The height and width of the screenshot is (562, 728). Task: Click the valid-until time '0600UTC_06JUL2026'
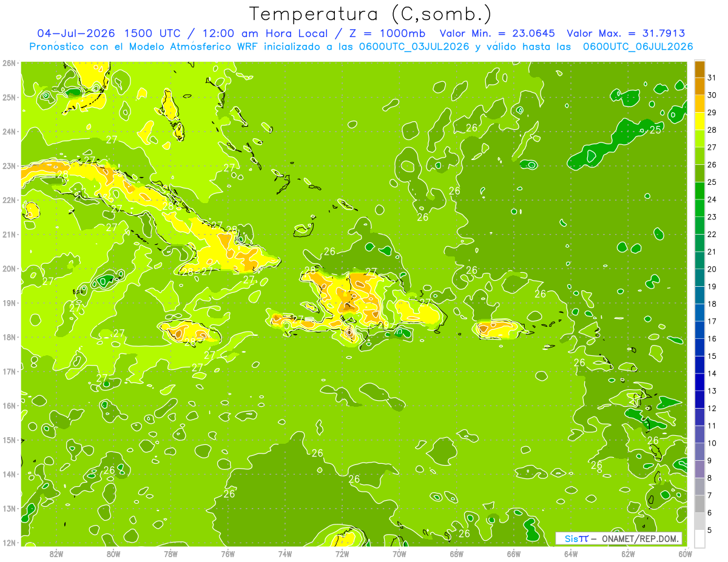[x=637, y=47]
